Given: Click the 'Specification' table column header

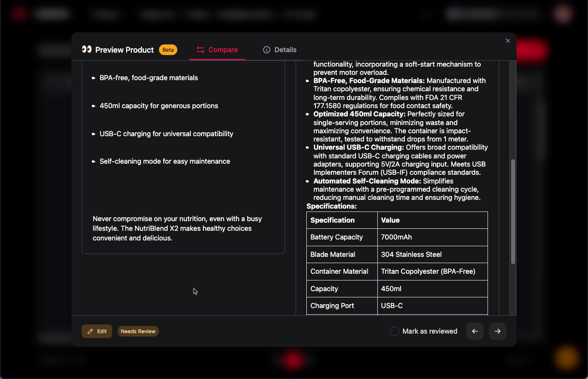Looking at the screenshot, I should pos(342,220).
